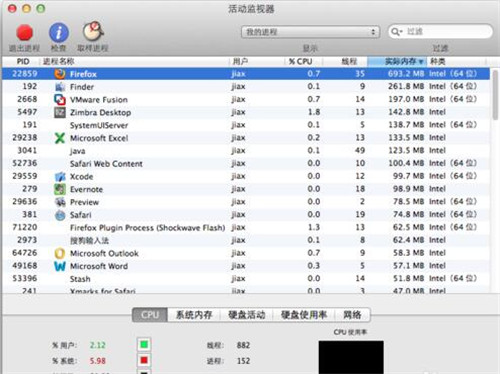
Task: Click PID 29238 in the list
Action: tap(25, 137)
